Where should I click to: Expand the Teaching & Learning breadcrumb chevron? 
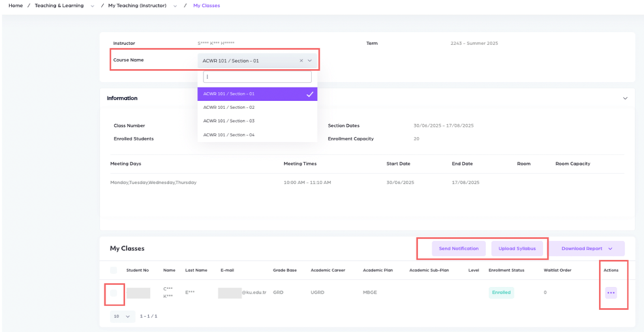tap(93, 6)
